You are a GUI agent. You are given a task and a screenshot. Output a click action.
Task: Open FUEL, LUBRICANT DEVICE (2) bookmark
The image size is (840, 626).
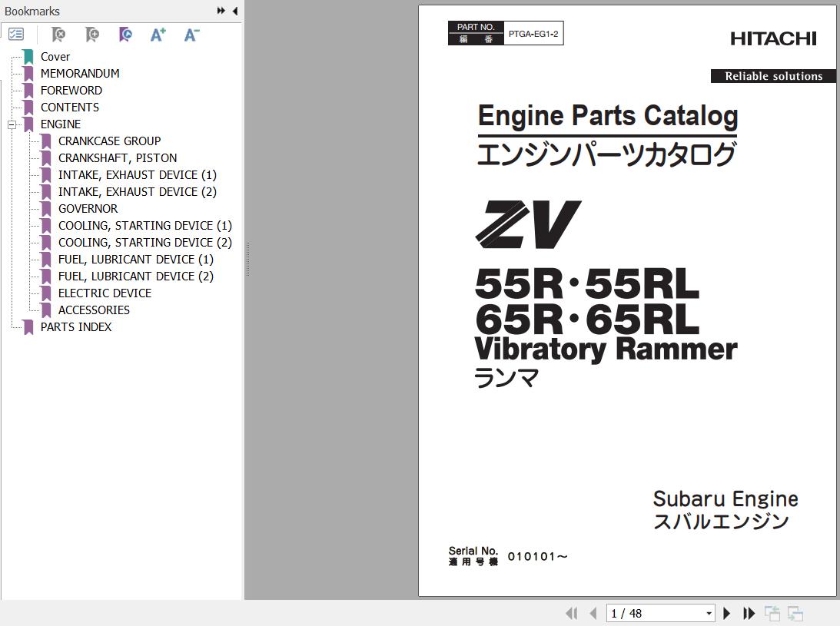[x=135, y=277]
